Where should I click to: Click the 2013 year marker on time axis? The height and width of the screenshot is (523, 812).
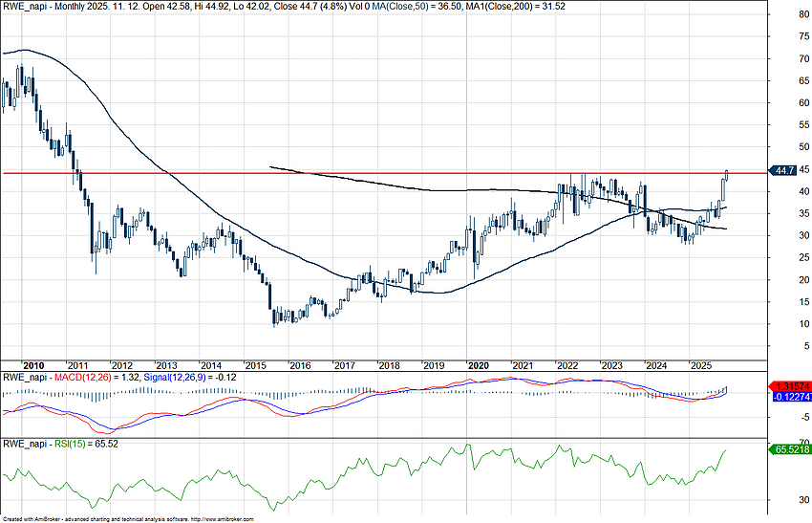coord(166,365)
